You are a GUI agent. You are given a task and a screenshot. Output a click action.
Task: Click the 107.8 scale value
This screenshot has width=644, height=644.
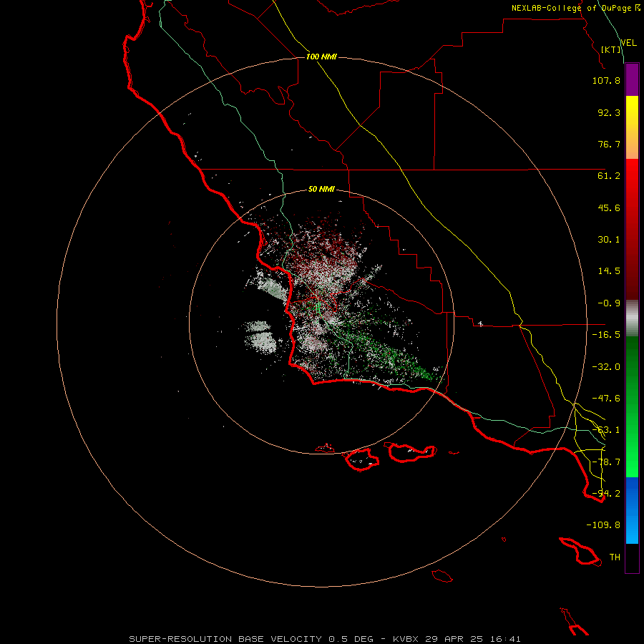pyautogui.click(x=606, y=80)
